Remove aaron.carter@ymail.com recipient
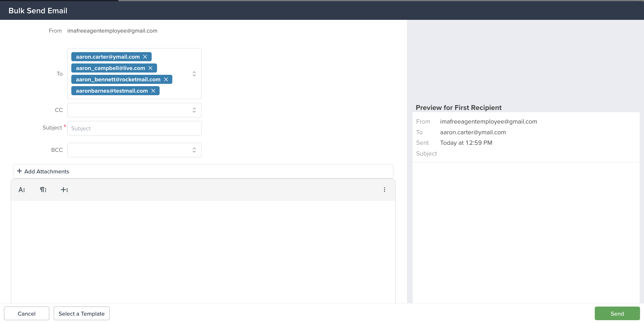This screenshot has height=323, width=644. tap(145, 57)
